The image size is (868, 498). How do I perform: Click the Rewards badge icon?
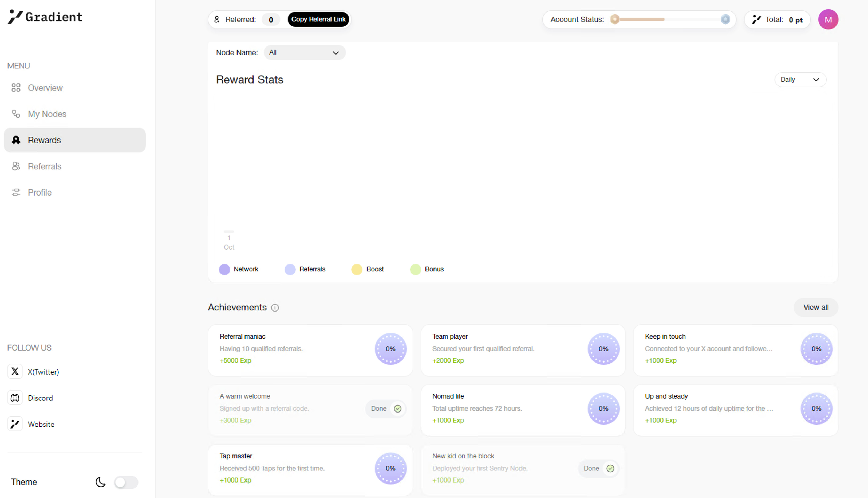tap(16, 140)
